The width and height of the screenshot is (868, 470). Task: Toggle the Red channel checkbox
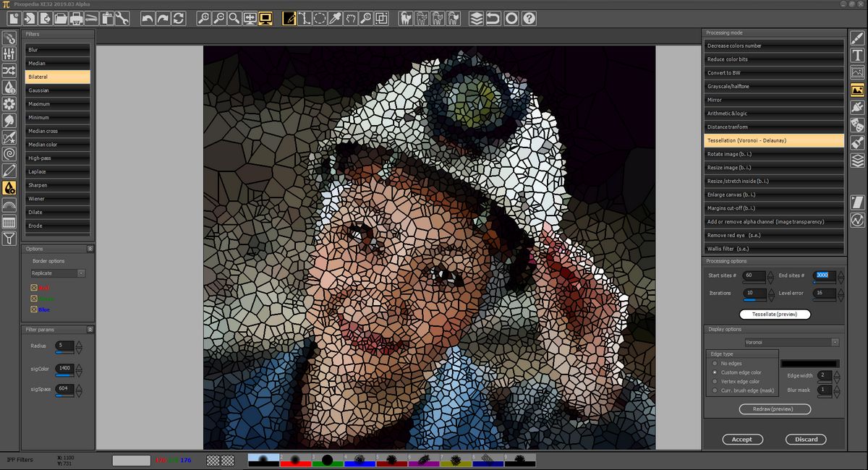pos(33,288)
